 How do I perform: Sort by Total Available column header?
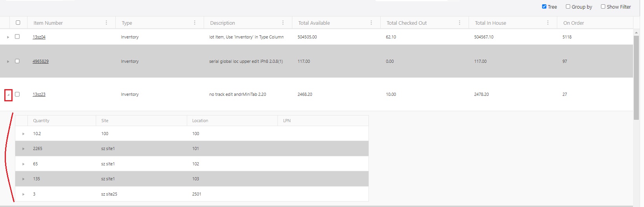tap(314, 23)
